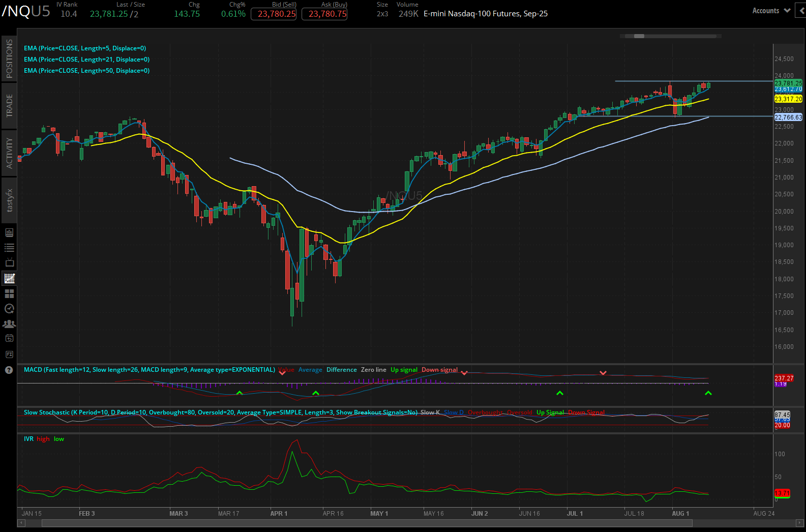
Task: Click the MACD Up signal legend text
Action: (x=404, y=370)
